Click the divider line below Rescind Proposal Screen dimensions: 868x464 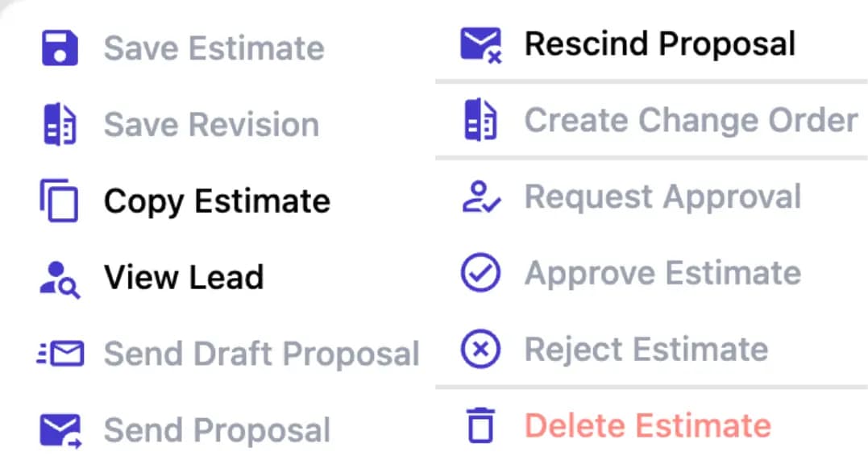coord(651,80)
